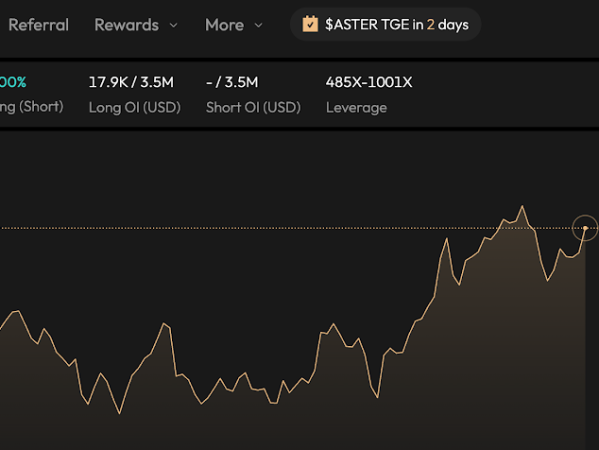Click the Leverage label
Screen dimensions: 599x450
coord(356,108)
